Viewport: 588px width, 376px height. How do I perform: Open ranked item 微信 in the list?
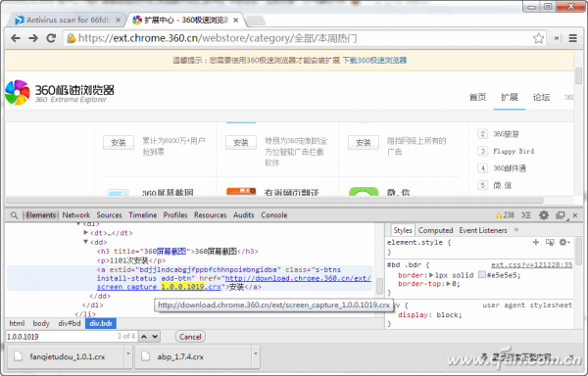coord(502,185)
